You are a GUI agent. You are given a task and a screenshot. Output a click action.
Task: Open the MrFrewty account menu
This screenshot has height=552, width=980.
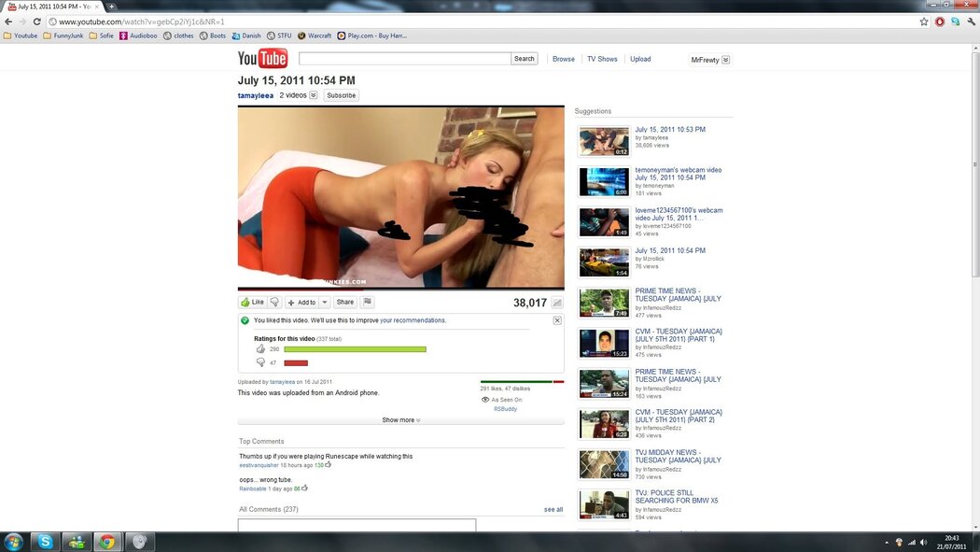[708, 59]
